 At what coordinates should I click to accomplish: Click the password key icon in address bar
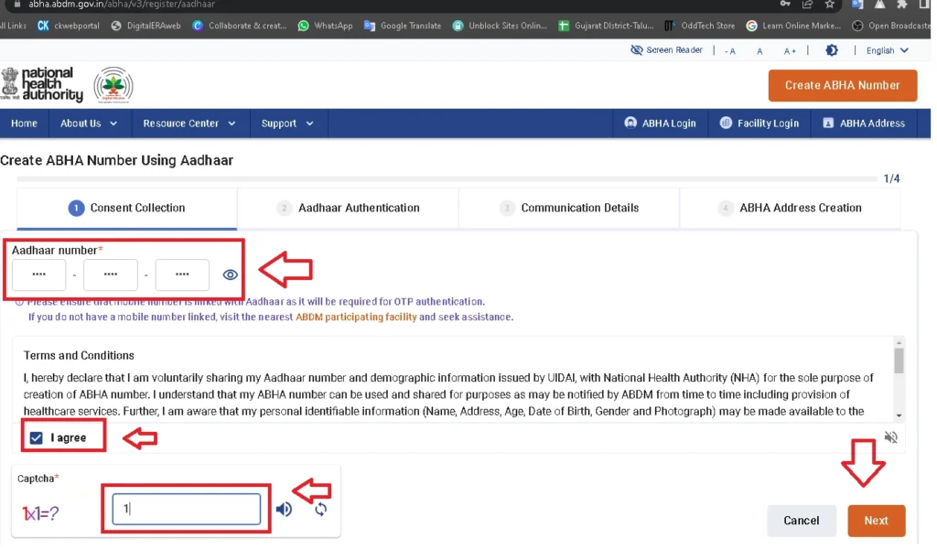click(784, 5)
